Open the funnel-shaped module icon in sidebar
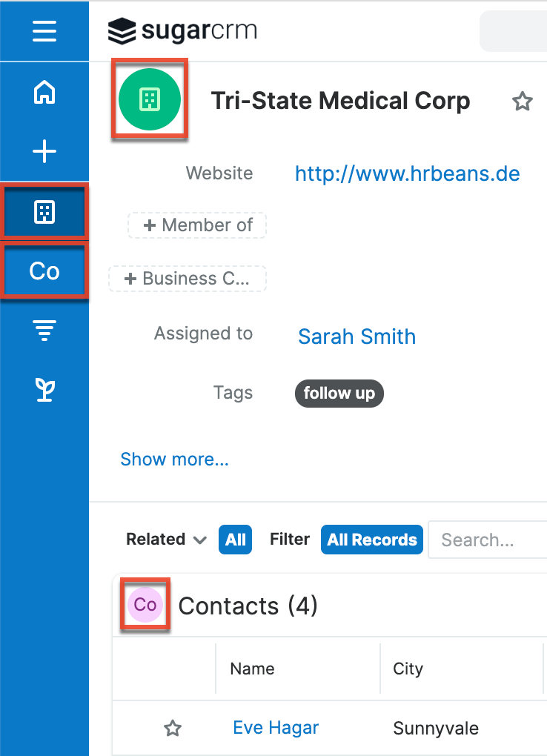The width and height of the screenshot is (547, 756). 44,331
